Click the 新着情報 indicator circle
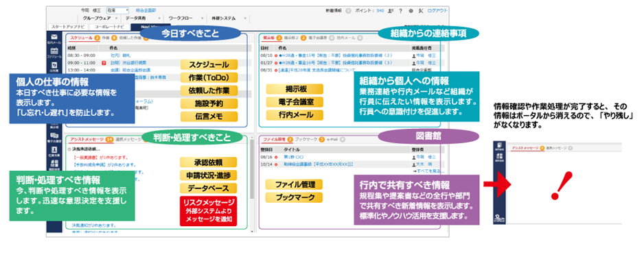 (348, 11)
